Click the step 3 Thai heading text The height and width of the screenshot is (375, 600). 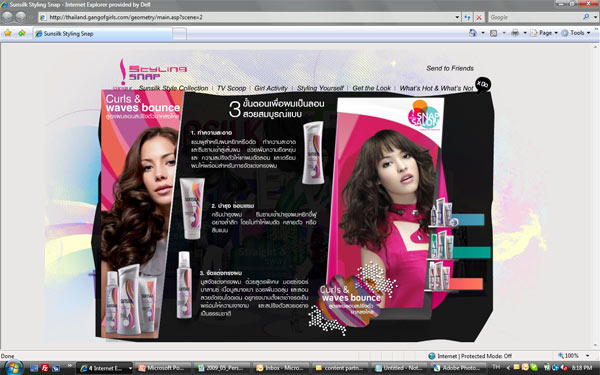click(221, 273)
